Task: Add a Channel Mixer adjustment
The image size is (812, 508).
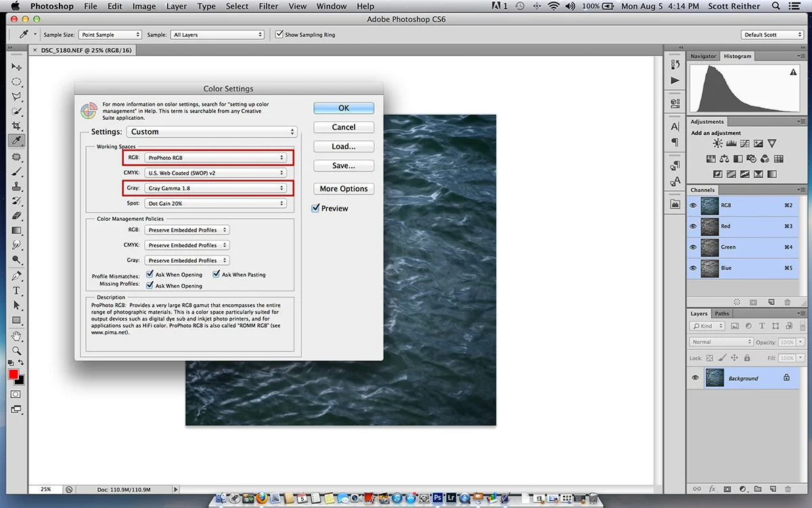Action: (x=765, y=159)
